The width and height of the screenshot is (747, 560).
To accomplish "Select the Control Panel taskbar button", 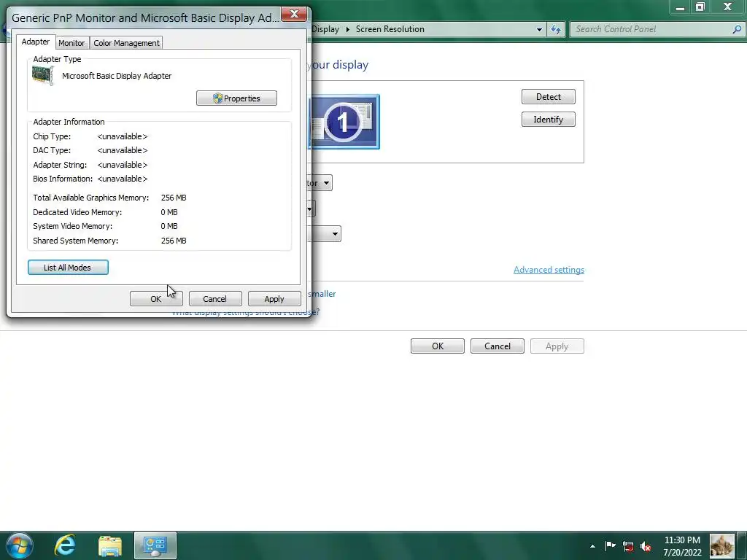I will [x=155, y=545].
